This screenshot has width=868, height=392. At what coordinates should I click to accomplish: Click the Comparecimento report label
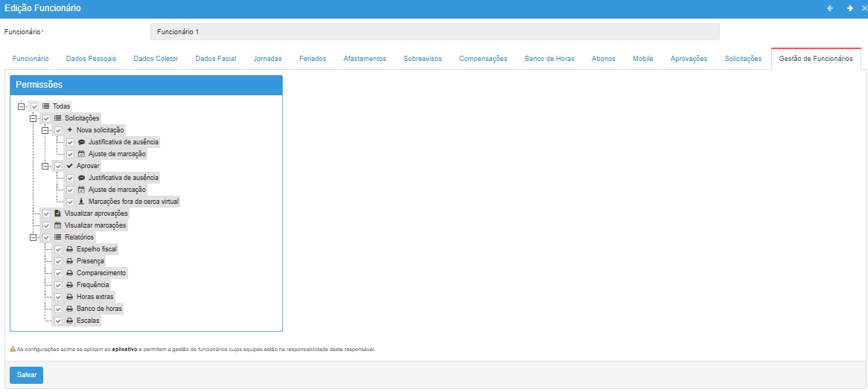click(101, 273)
